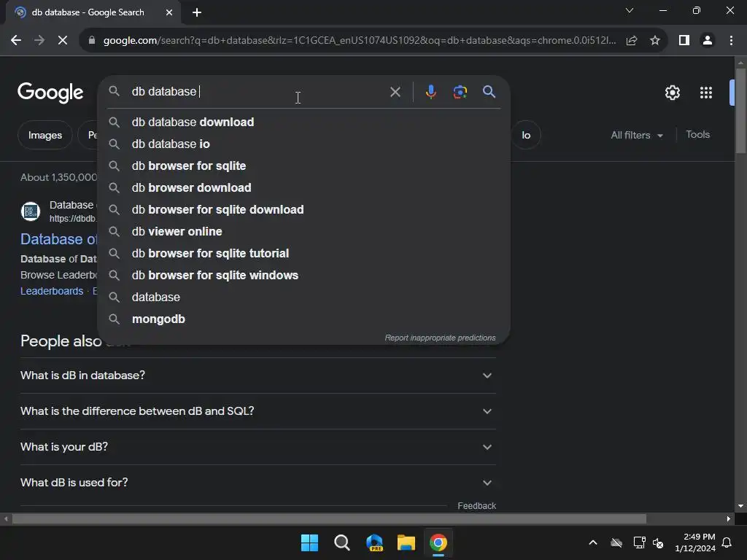Open Google Lens image search

[460, 92]
